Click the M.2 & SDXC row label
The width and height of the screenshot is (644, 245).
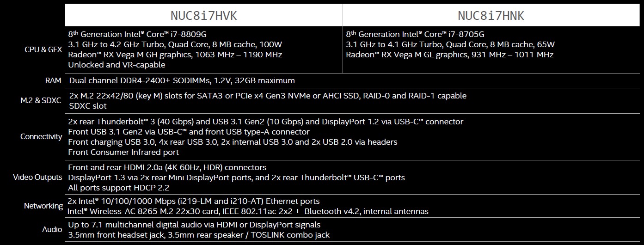(41, 100)
